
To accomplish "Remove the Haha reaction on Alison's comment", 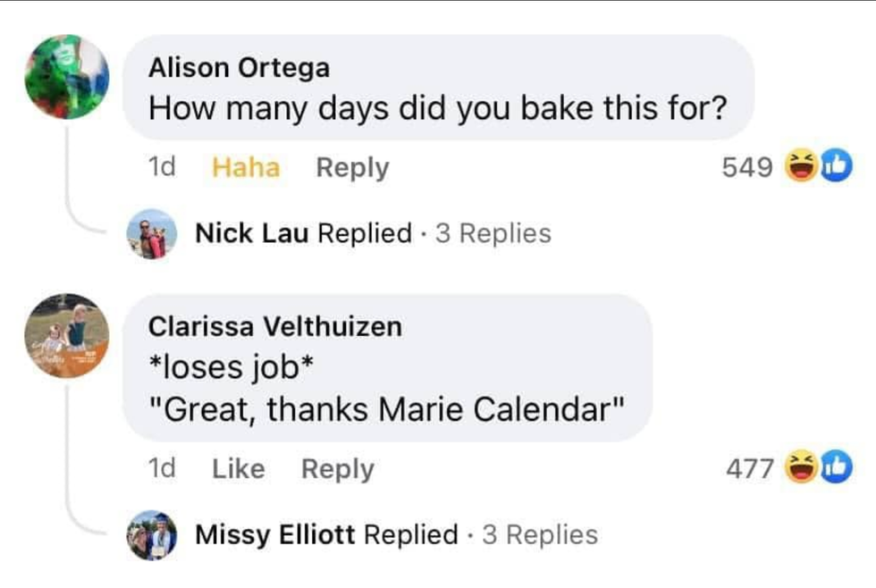I will 246,168.
